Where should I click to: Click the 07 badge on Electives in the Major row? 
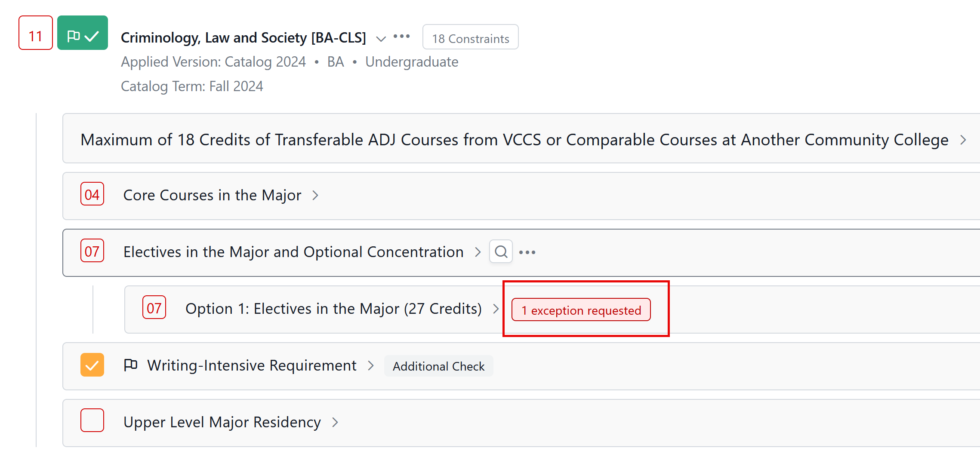tap(92, 251)
